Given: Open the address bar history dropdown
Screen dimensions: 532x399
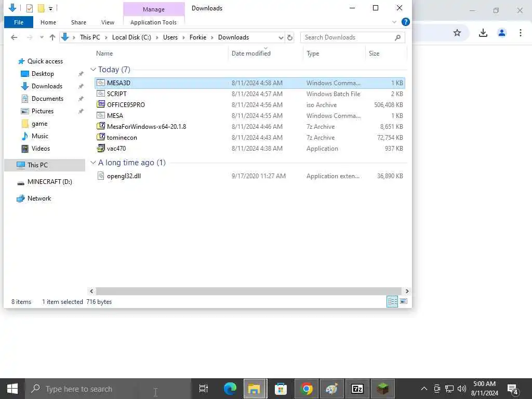Looking at the screenshot, I should (281, 37).
